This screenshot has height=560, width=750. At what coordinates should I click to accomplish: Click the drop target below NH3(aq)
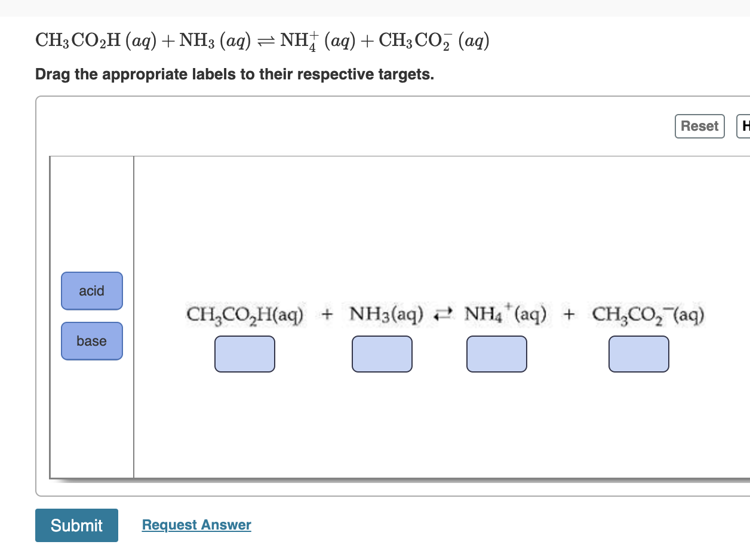[x=382, y=353]
